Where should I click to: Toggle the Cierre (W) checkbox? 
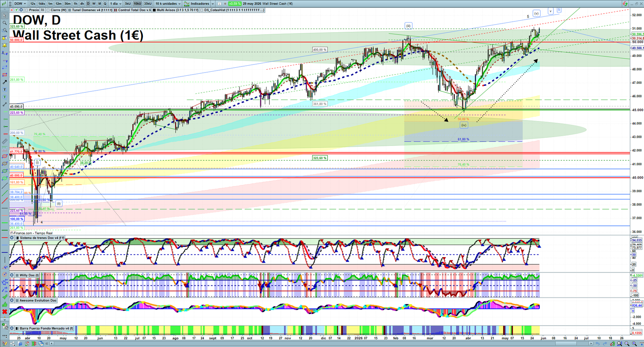coord(48,10)
